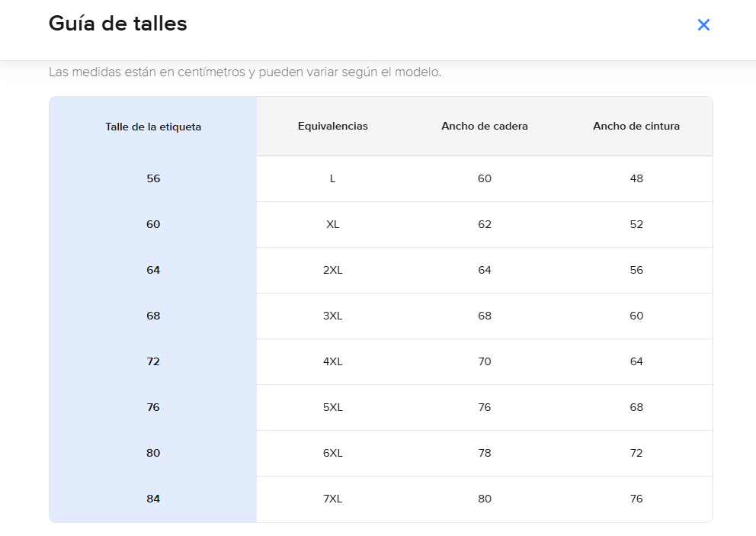Click the XL equivalence cell
The image size is (756, 536).
[332, 225]
